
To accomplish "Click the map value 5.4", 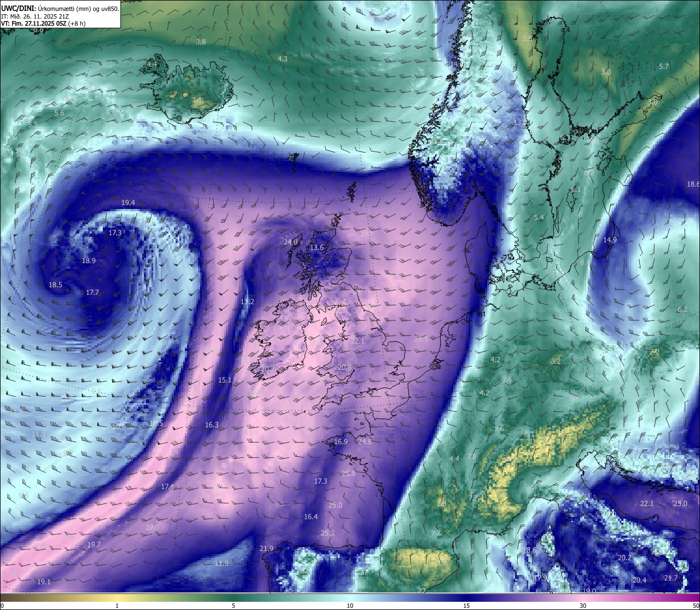I will pyautogui.click(x=539, y=217).
